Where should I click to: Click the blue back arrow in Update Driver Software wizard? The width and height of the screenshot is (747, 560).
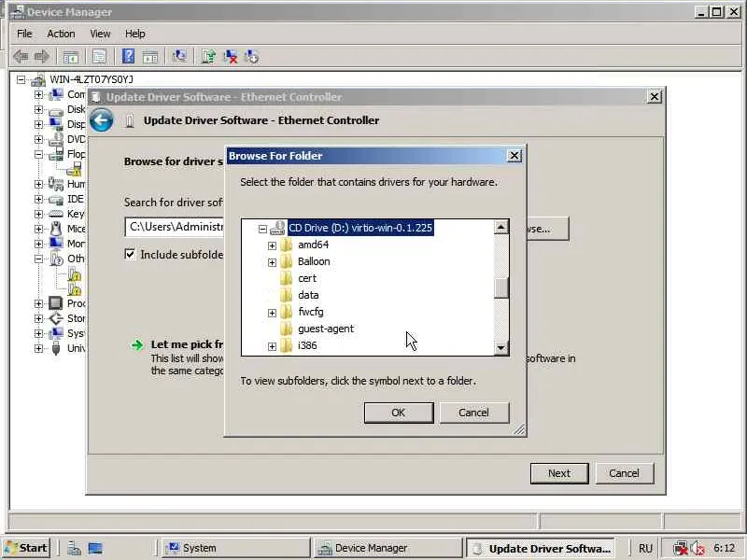[x=102, y=120]
